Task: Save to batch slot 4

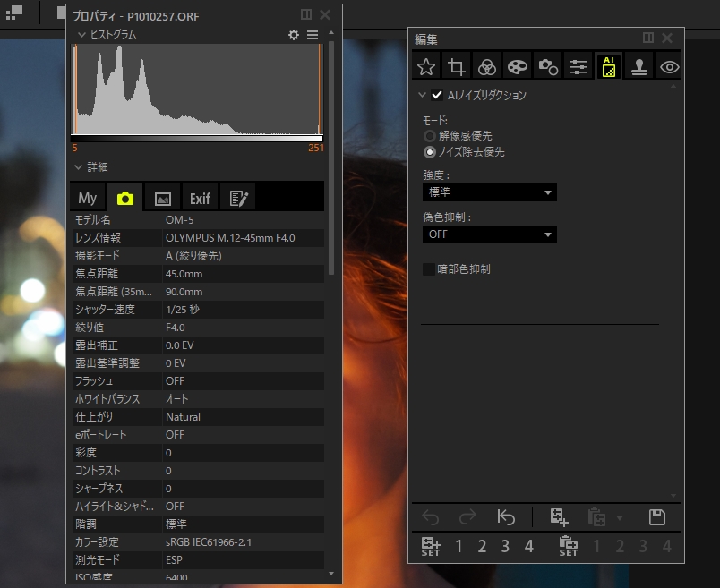Action: coord(529,546)
